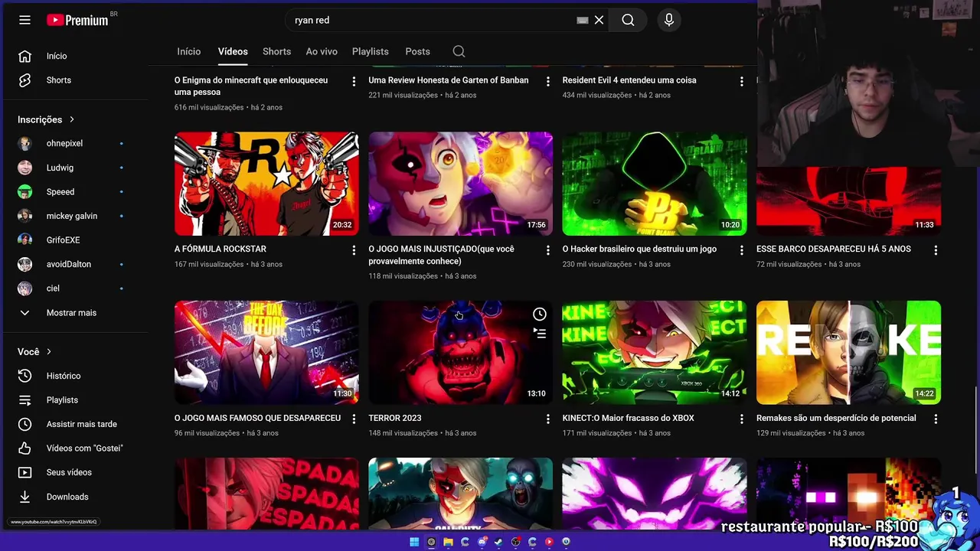Viewport: 980px width, 551px height.
Task: Play Remakes video thumbnail
Action: (x=848, y=353)
